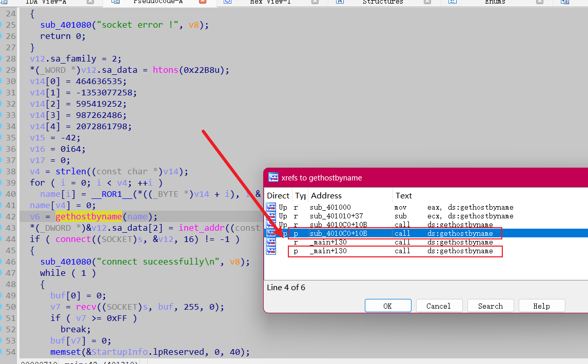Open the Hex View-1 tab

point(270,2)
